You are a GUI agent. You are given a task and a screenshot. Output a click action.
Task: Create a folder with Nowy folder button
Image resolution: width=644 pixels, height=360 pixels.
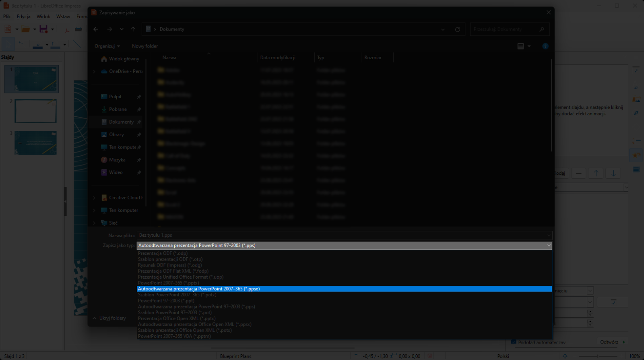click(x=145, y=46)
